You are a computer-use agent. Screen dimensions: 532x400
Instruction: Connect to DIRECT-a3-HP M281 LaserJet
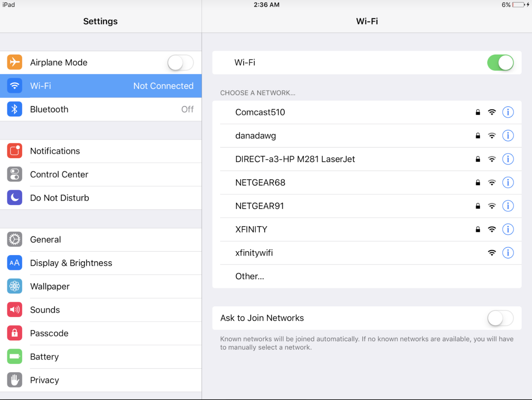pyautogui.click(x=295, y=159)
